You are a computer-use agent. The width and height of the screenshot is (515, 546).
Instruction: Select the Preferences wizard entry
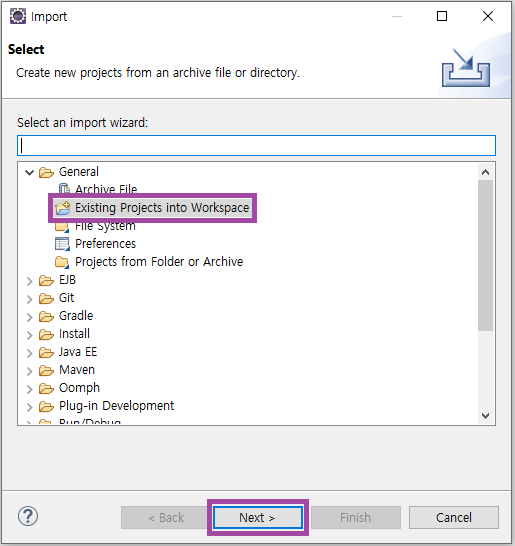point(106,244)
